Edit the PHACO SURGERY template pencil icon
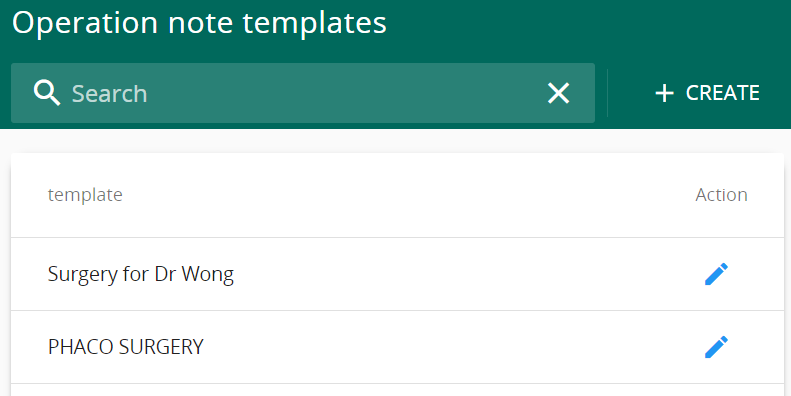Screen dimensions: 791x396 [x=716, y=347]
